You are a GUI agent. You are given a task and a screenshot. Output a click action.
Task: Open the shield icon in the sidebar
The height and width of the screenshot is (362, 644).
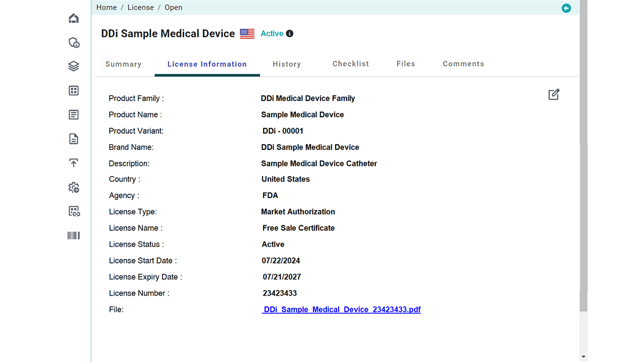point(73,43)
